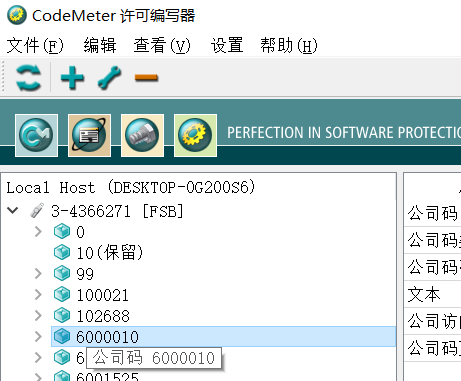Screen dimensions: 461x381
Task: Click the plus add toolbar icon
Action: pos(72,78)
